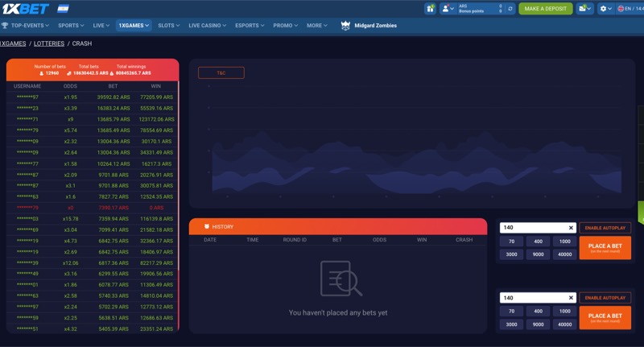Click the Midgard Zombies crown icon
Screen dimensions: 644x347
click(x=345, y=26)
